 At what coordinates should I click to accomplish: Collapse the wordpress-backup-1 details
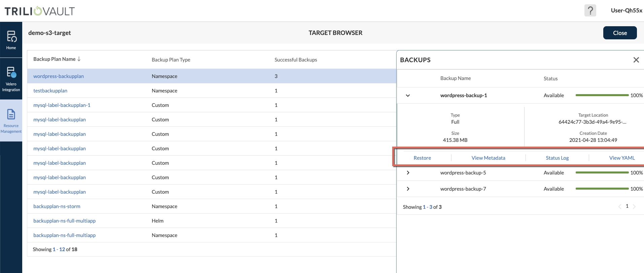coord(408,95)
